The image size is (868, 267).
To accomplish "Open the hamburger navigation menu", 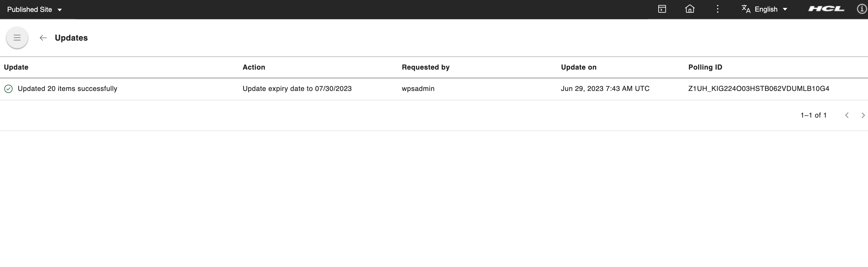I will (x=17, y=38).
